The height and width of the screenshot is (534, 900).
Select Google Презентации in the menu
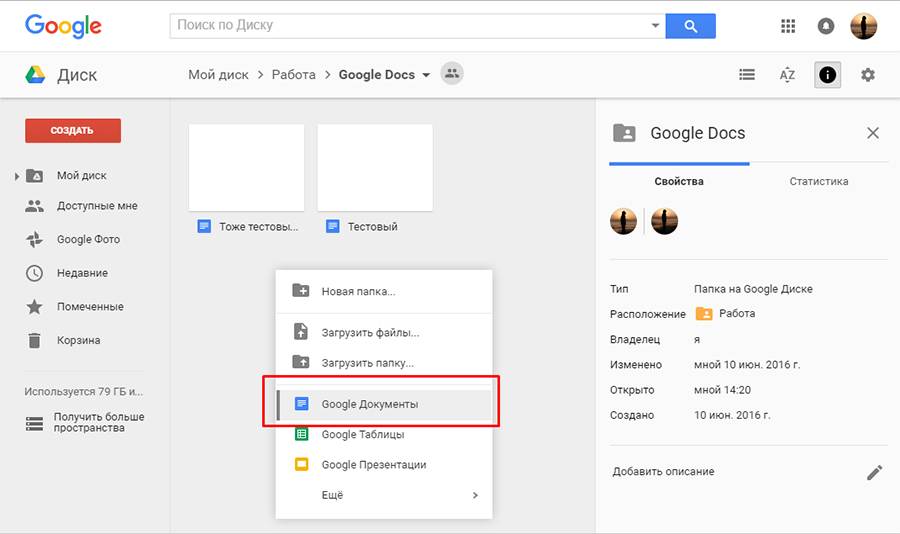click(x=384, y=465)
